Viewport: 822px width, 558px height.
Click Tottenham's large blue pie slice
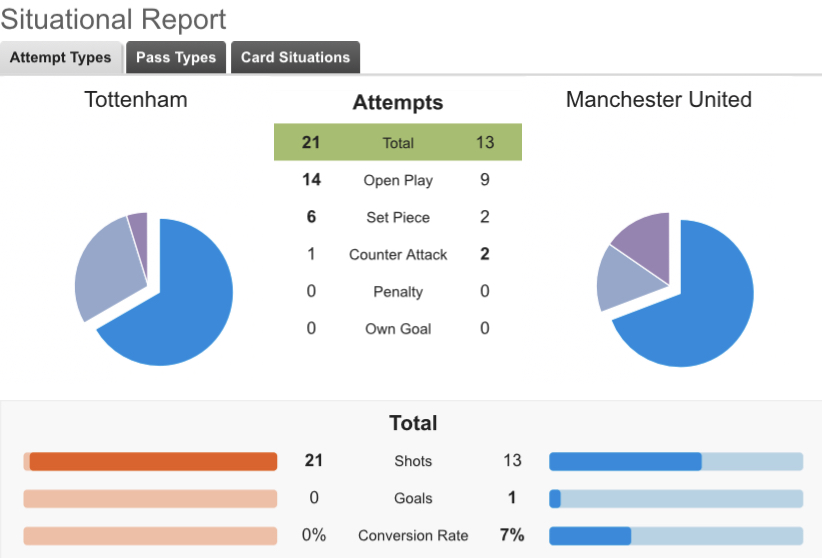pos(180,300)
